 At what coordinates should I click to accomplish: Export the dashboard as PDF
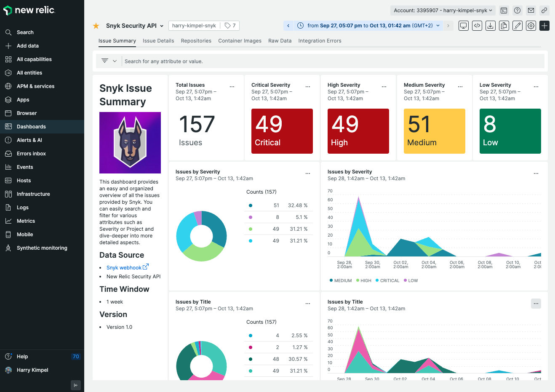tap(490, 26)
